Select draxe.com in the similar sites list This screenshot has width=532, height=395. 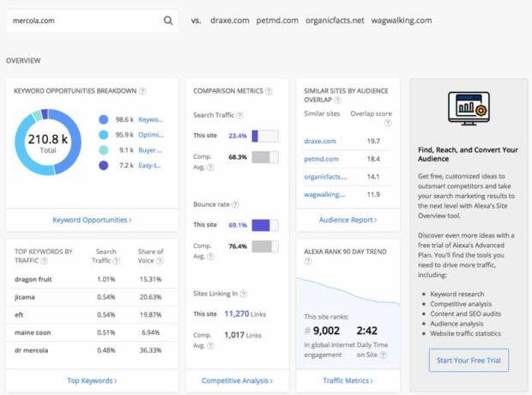click(x=318, y=141)
